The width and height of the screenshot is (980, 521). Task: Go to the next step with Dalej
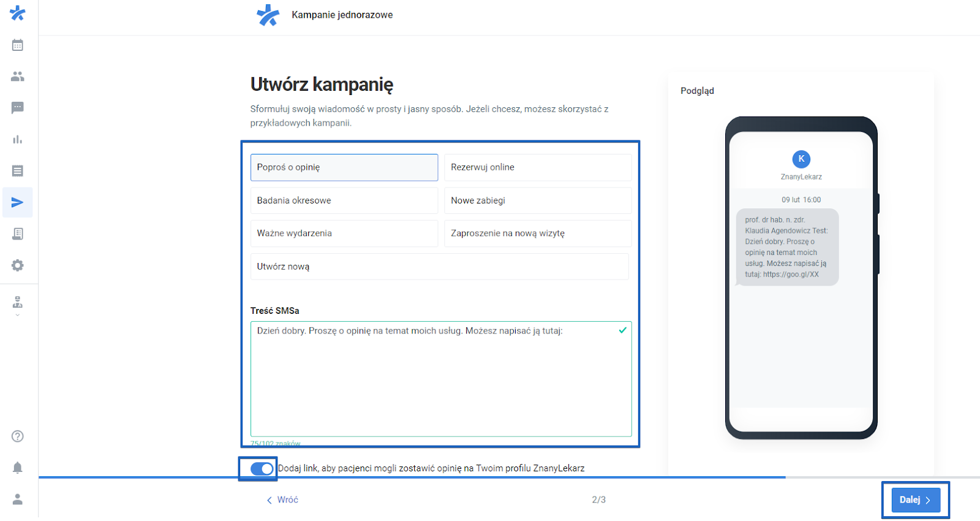[x=916, y=500]
